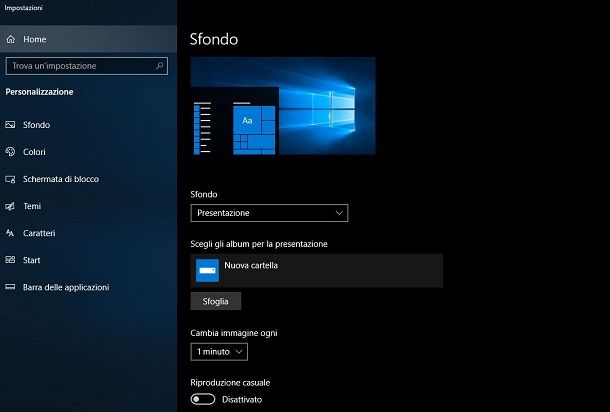Click the Barra delle applicazioni icon
Screen dimensions: 610x412
[10, 287]
